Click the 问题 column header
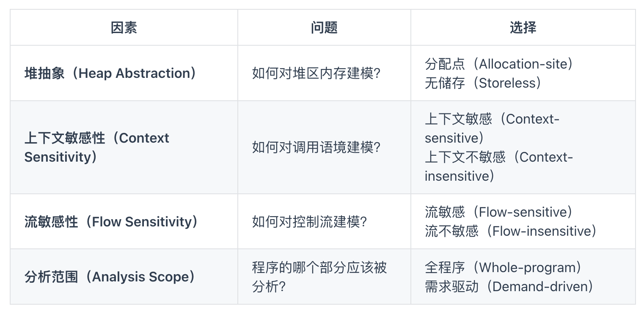This screenshot has width=644, height=314. coord(324,28)
